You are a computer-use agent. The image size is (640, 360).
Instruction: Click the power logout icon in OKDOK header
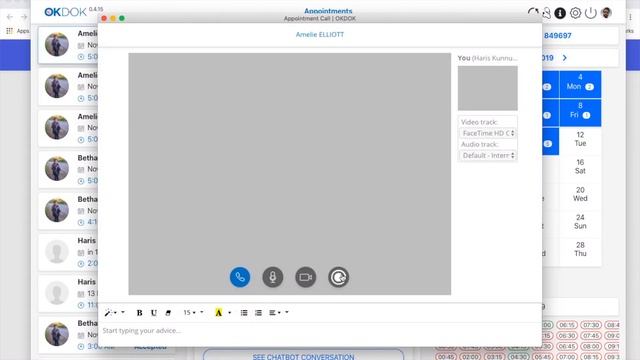point(591,13)
